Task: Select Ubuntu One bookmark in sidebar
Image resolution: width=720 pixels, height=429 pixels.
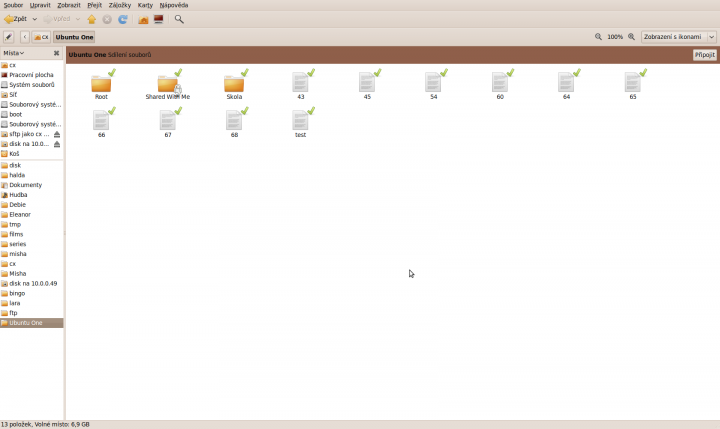Action: (32, 323)
